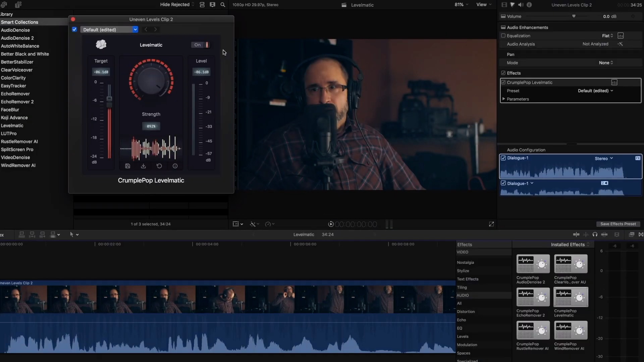The width and height of the screenshot is (644, 362).
Task: Select the CrumplePop EchoRemover 2 effect thumbnail
Action: pyautogui.click(x=533, y=297)
